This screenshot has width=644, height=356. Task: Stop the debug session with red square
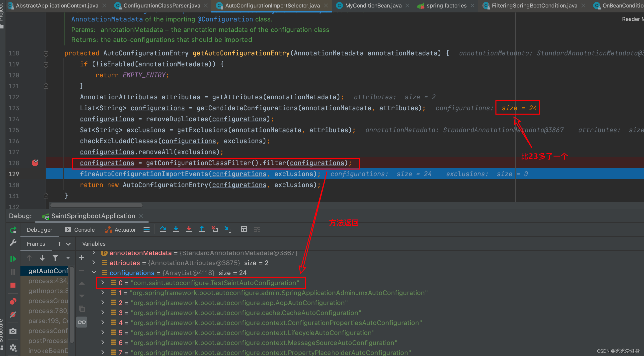tap(13, 285)
